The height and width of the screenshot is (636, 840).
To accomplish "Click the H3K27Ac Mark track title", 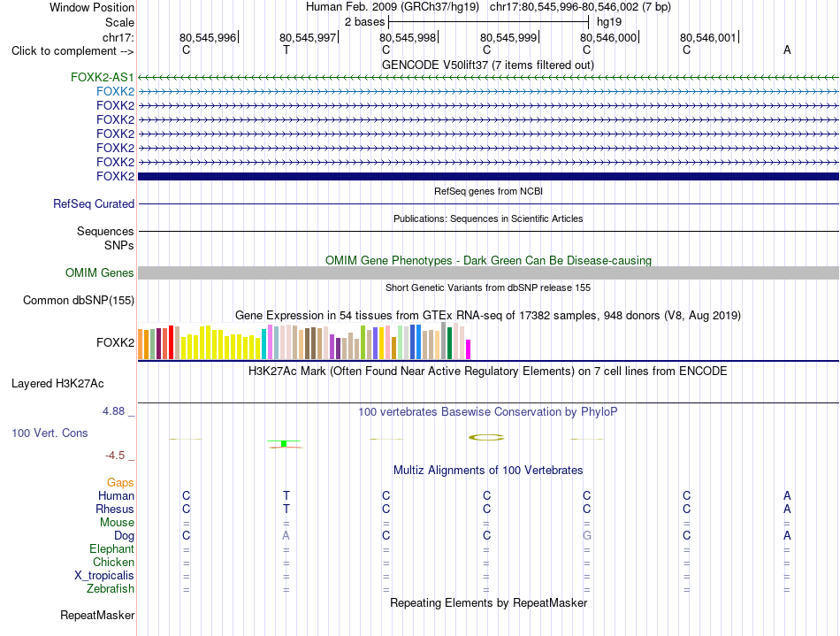I will 488,371.
